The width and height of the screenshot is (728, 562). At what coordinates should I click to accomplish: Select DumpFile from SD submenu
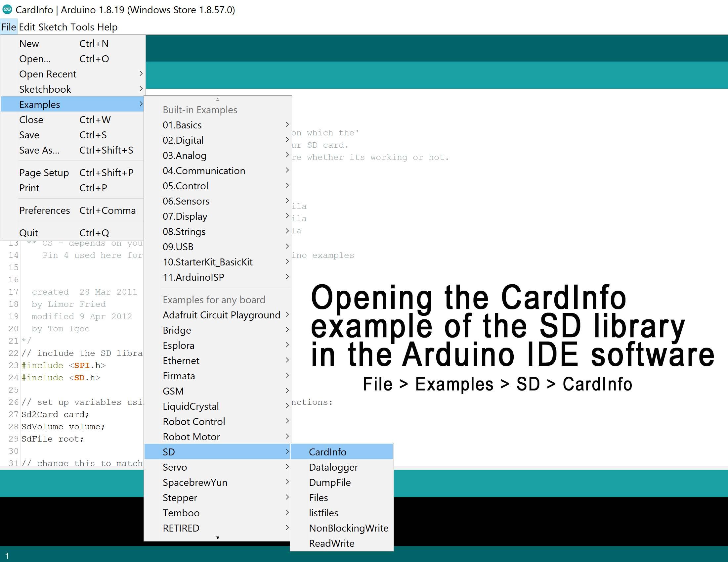(331, 484)
